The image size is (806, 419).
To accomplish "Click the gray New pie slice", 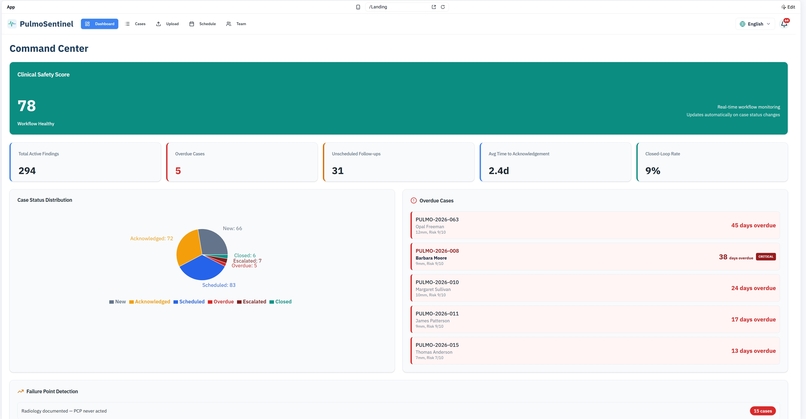I will (212, 242).
